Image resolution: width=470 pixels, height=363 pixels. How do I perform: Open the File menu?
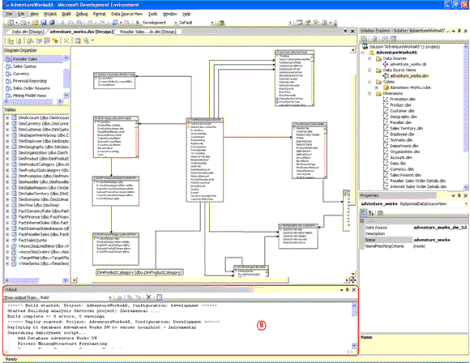[x=9, y=14]
